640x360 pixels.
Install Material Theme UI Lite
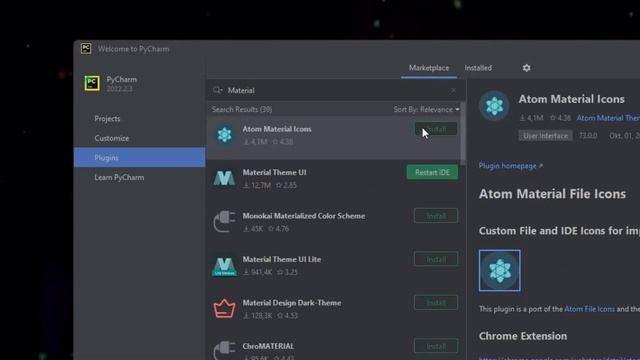tap(436, 260)
